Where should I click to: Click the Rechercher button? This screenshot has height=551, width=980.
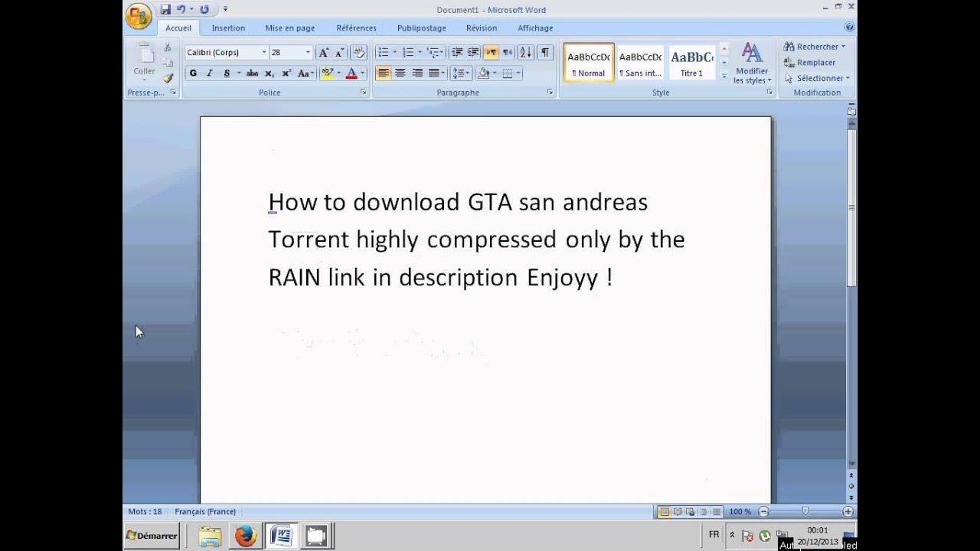815,47
